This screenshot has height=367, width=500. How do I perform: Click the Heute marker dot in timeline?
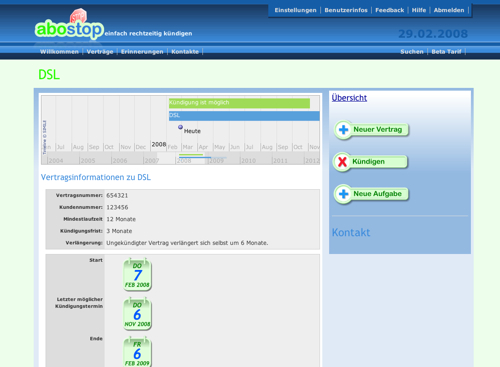(x=180, y=127)
